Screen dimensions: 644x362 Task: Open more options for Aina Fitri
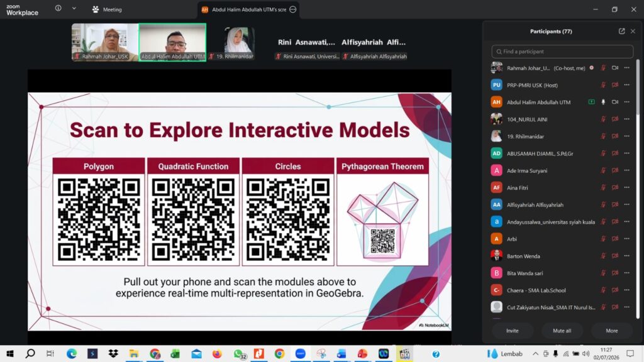(x=627, y=187)
